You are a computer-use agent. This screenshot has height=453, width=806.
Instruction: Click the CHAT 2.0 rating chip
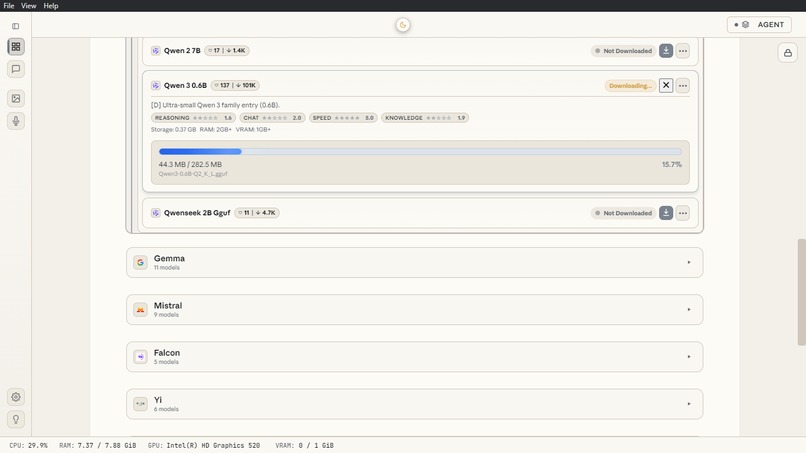point(272,118)
